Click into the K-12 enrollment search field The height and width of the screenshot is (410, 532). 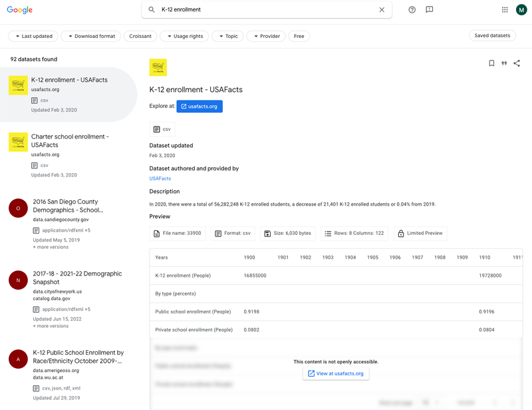click(266, 10)
